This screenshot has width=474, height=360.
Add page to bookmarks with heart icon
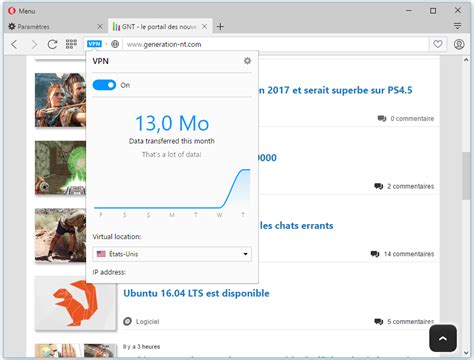click(x=438, y=44)
